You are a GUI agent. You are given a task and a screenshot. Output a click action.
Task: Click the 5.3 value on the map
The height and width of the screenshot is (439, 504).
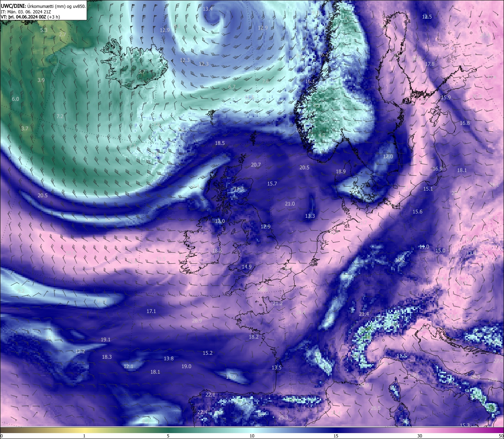[44, 30]
